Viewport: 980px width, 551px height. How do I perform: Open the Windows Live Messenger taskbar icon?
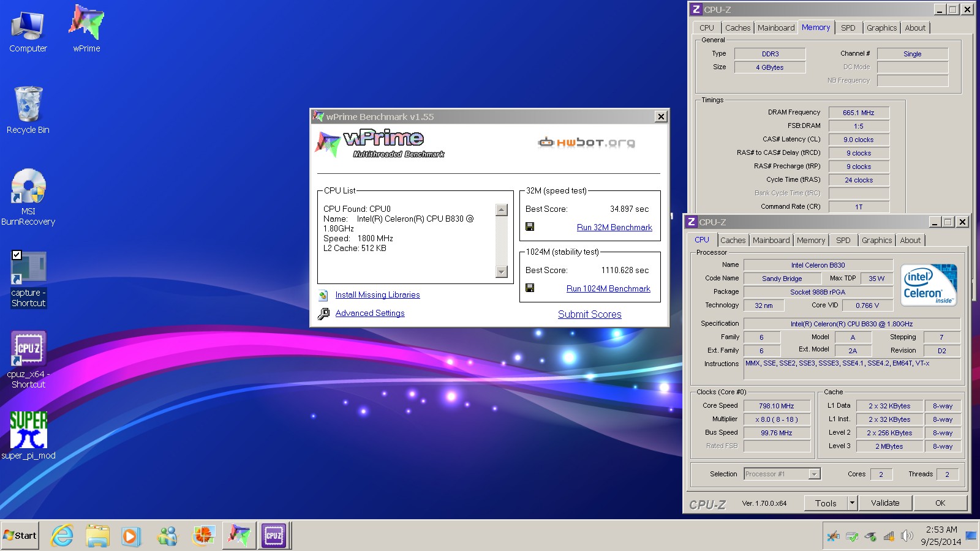(x=167, y=536)
